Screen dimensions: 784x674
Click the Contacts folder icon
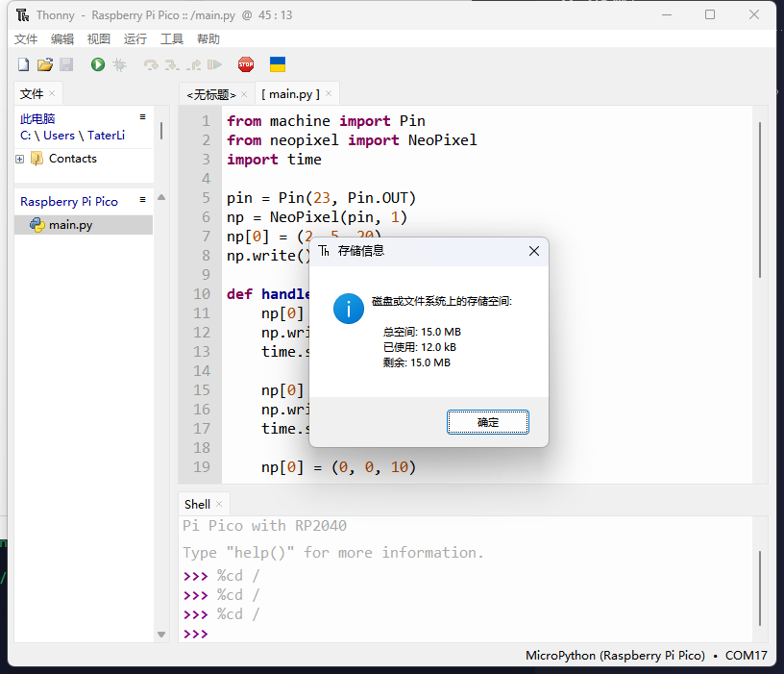point(37,159)
